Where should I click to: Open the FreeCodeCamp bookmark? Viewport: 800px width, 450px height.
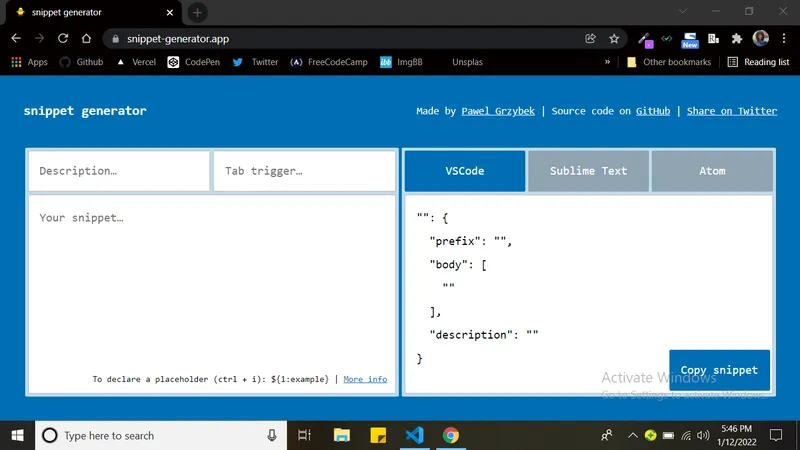click(329, 62)
